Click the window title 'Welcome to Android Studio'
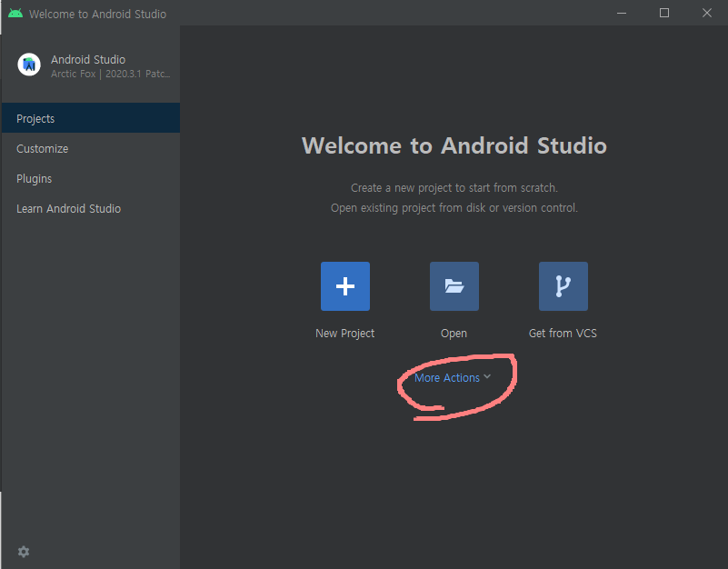The width and height of the screenshot is (728, 569). tap(97, 14)
